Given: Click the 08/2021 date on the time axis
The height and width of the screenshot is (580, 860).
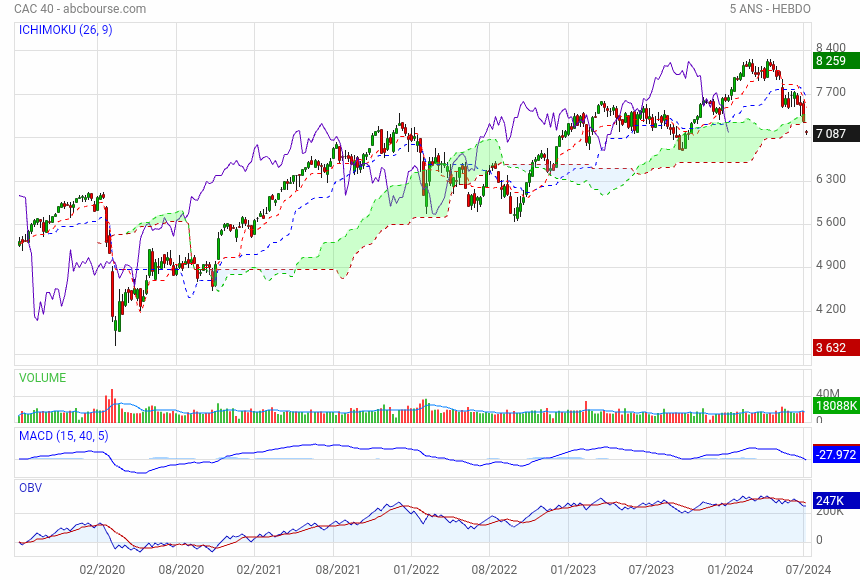Looking at the screenshot, I should coord(338,569).
